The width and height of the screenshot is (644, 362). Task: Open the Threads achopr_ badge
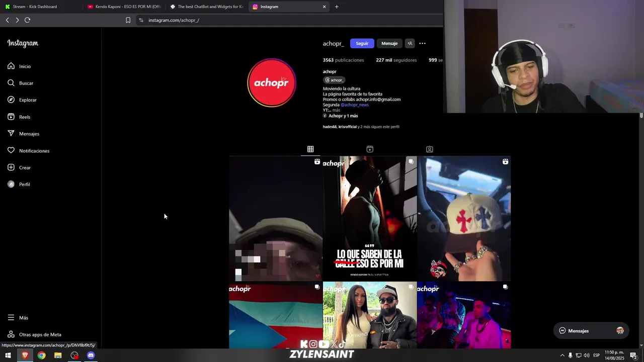coord(334,80)
